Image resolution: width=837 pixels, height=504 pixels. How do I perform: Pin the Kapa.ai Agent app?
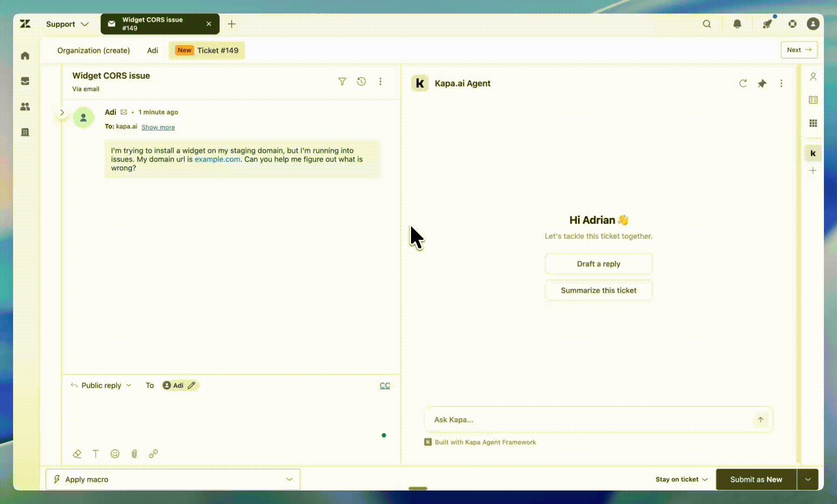coord(762,84)
